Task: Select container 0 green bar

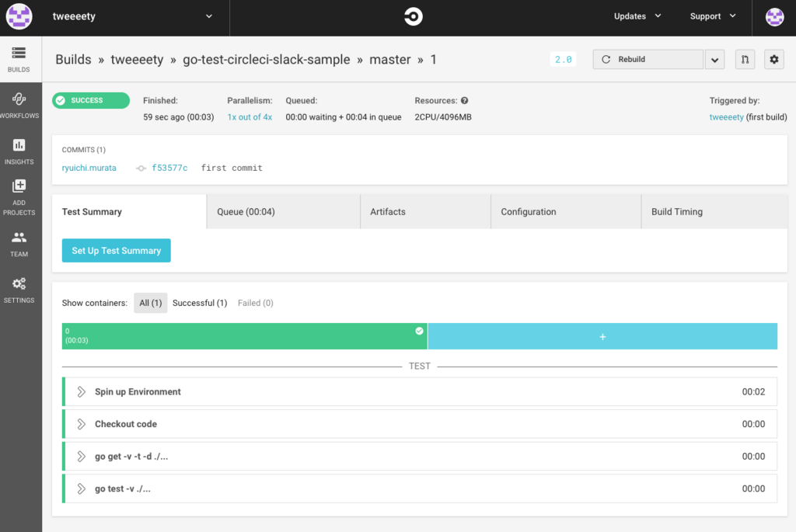Action: pos(245,336)
